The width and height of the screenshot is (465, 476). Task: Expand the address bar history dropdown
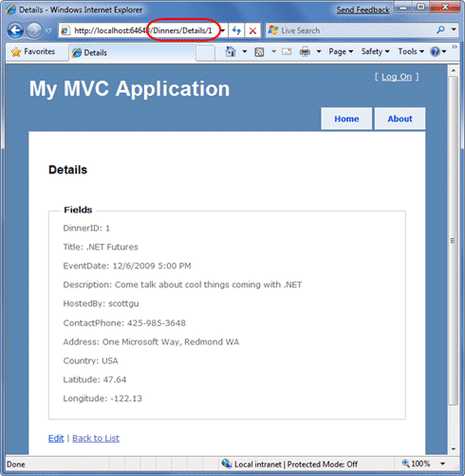pos(223,30)
